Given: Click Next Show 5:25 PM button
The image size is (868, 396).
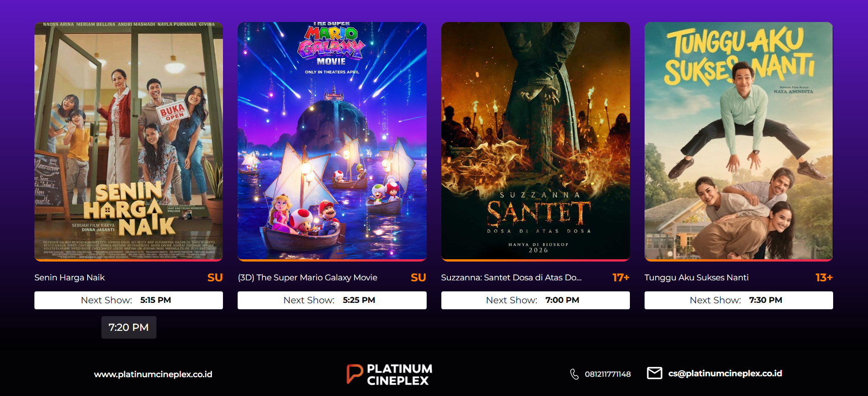Looking at the screenshot, I should point(332,300).
